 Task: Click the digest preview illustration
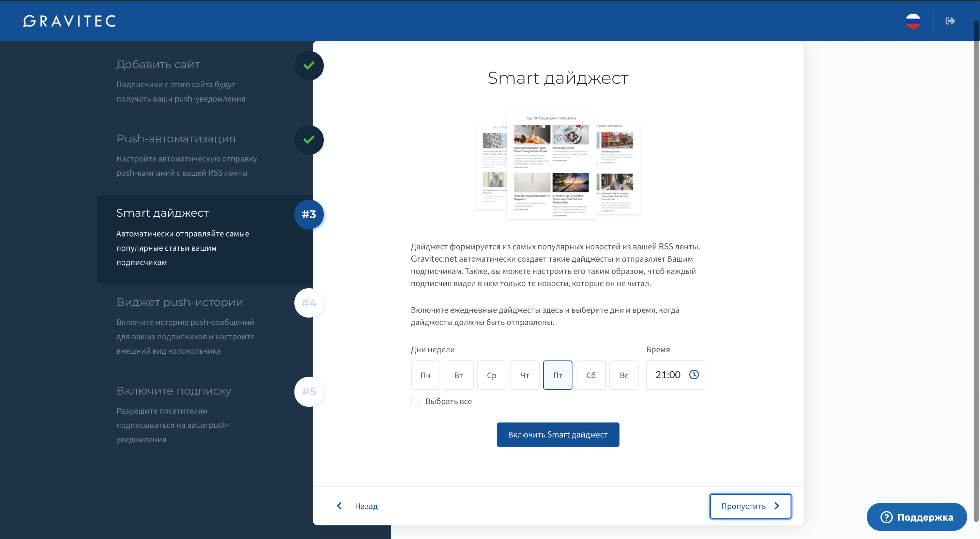coord(558,165)
